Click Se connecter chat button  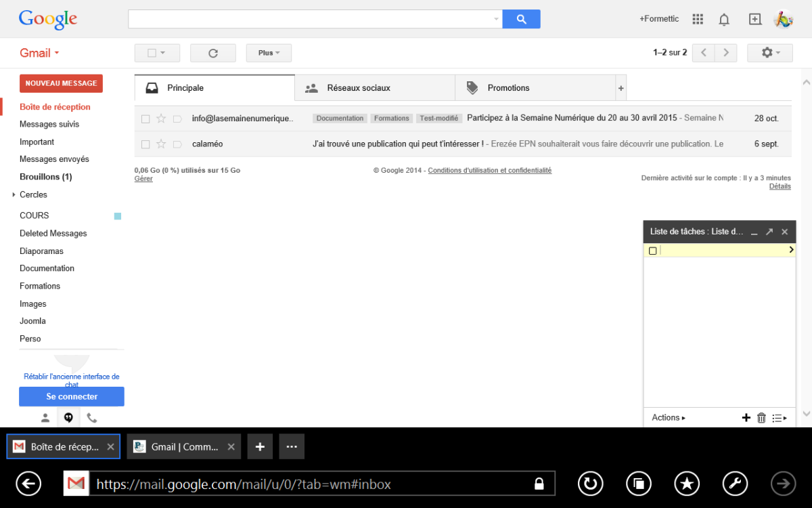72,396
